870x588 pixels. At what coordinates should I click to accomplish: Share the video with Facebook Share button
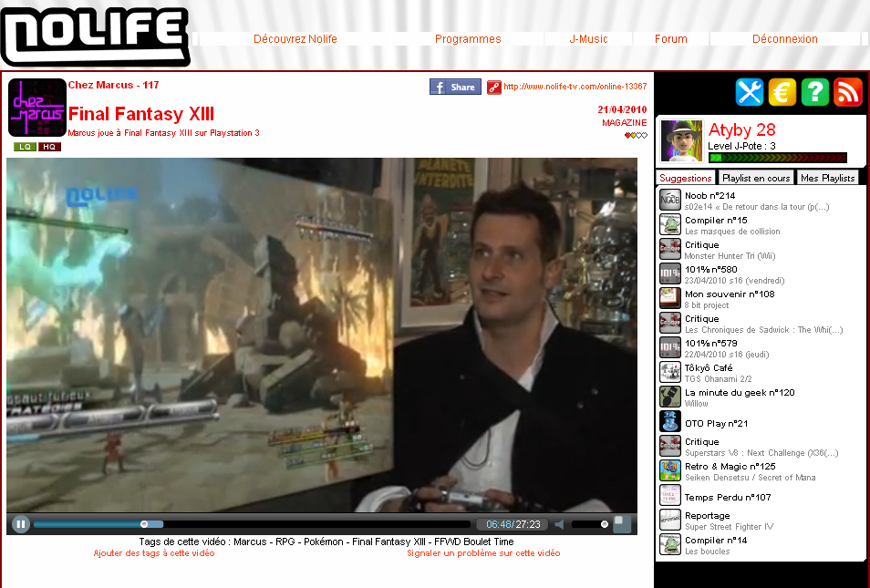[x=455, y=87]
